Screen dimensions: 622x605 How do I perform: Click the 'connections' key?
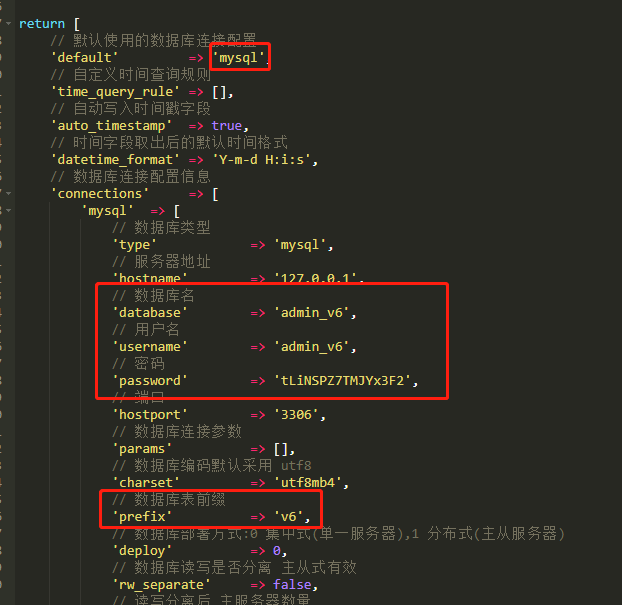point(100,194)
